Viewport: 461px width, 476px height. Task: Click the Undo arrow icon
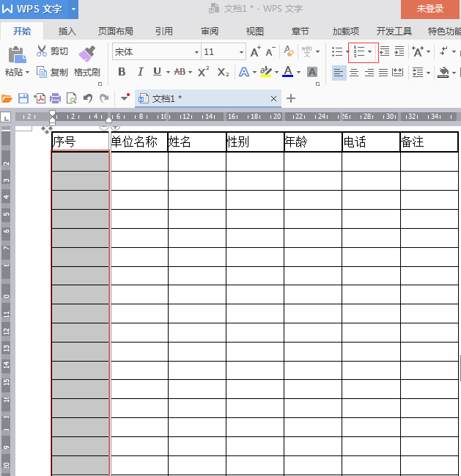click(x=88, y=98)
